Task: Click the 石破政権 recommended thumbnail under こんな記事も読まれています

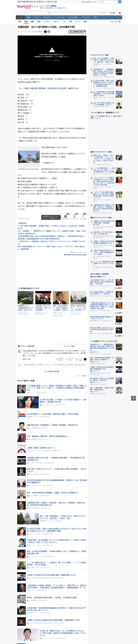Action: click(26, 298)
